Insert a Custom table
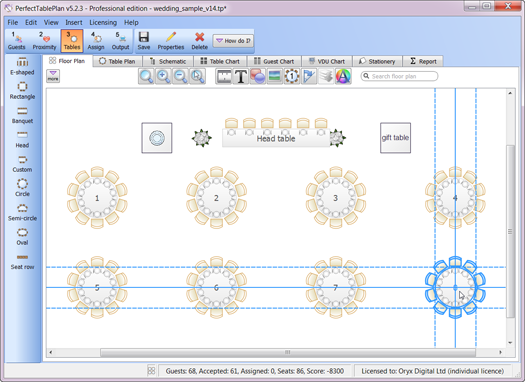This screenshot has width=525, height=382. (x=22, y=164)
